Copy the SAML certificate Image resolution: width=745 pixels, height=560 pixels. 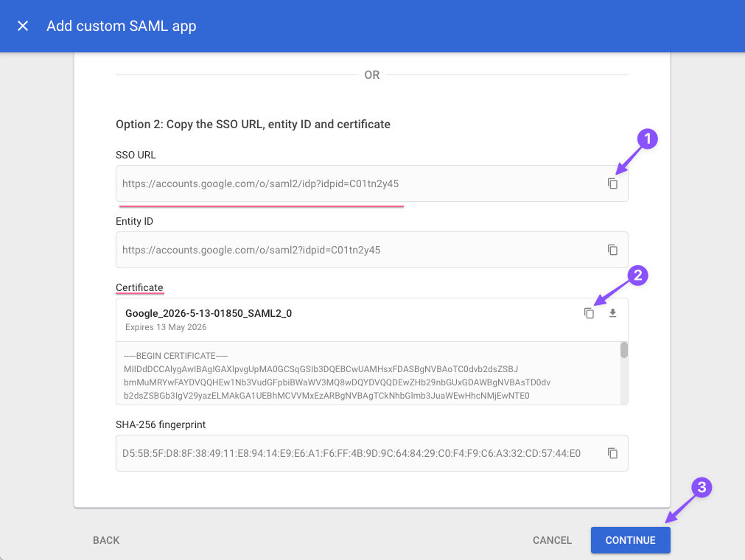tap(589, 313)
